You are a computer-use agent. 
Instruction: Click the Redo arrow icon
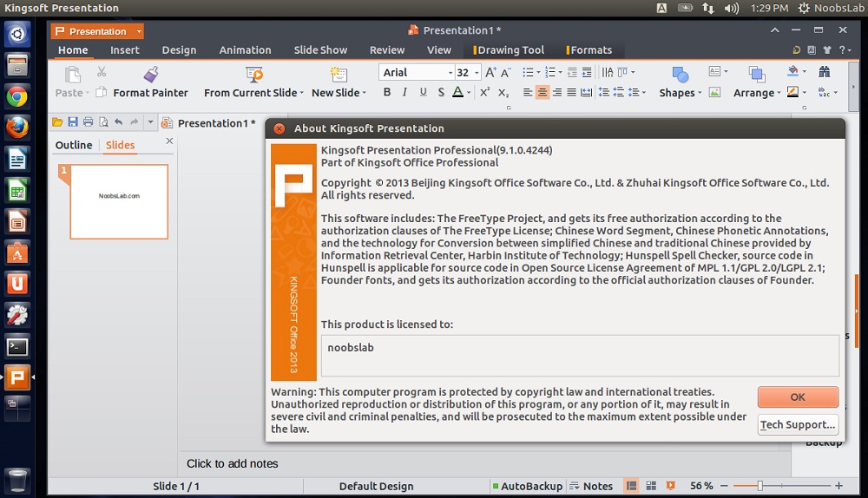(134, 122)
